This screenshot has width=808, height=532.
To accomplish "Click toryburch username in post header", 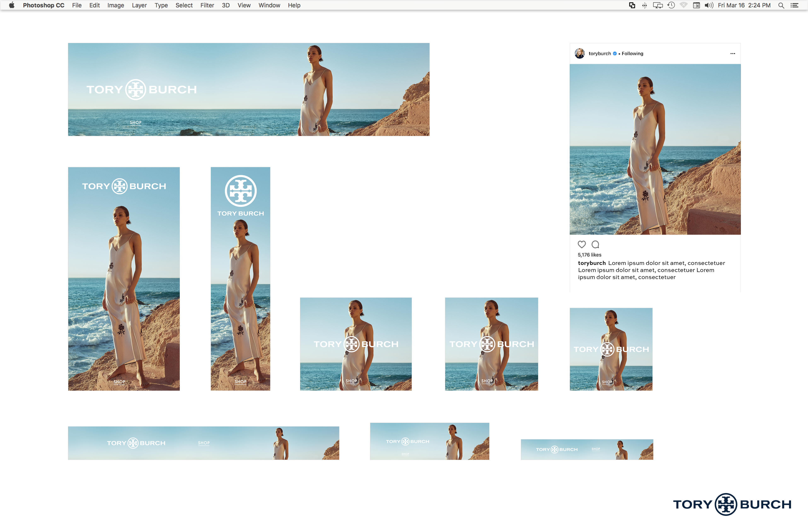I will tap(600, 53).
